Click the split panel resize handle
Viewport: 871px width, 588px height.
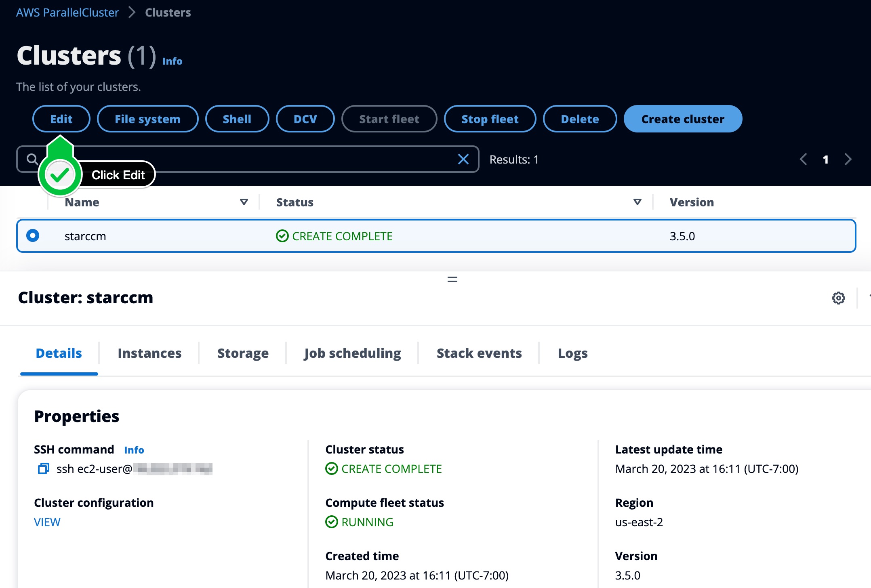pyautogui.click(x=452, y=279)
